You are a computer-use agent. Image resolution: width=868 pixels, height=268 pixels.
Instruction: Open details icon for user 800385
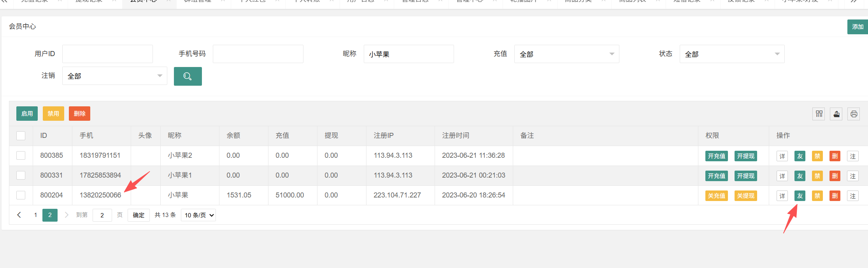tap(782, 156)
